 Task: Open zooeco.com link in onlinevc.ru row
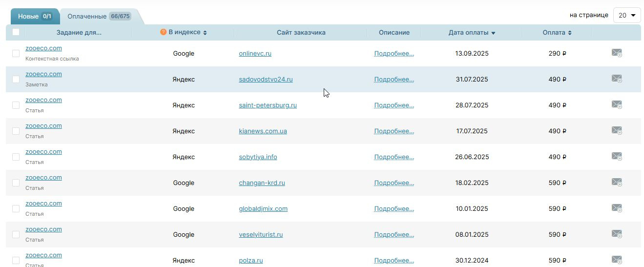click(x=43, y=48)
